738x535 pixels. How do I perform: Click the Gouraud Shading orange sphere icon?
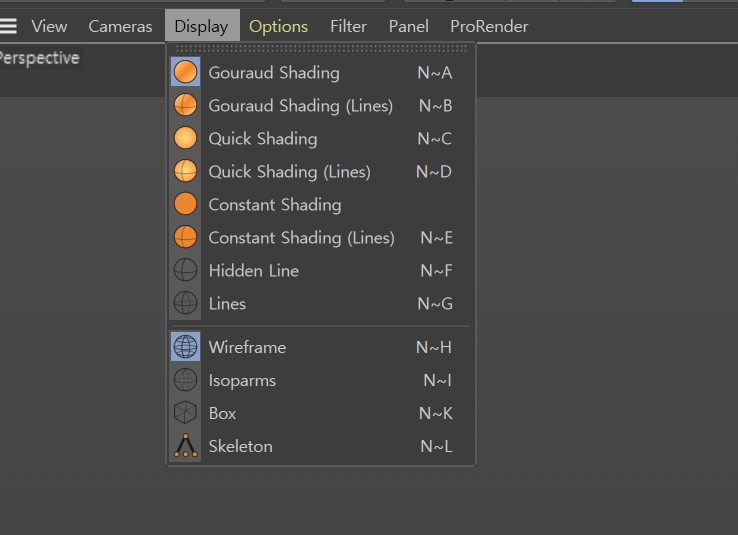coord(185,72)
